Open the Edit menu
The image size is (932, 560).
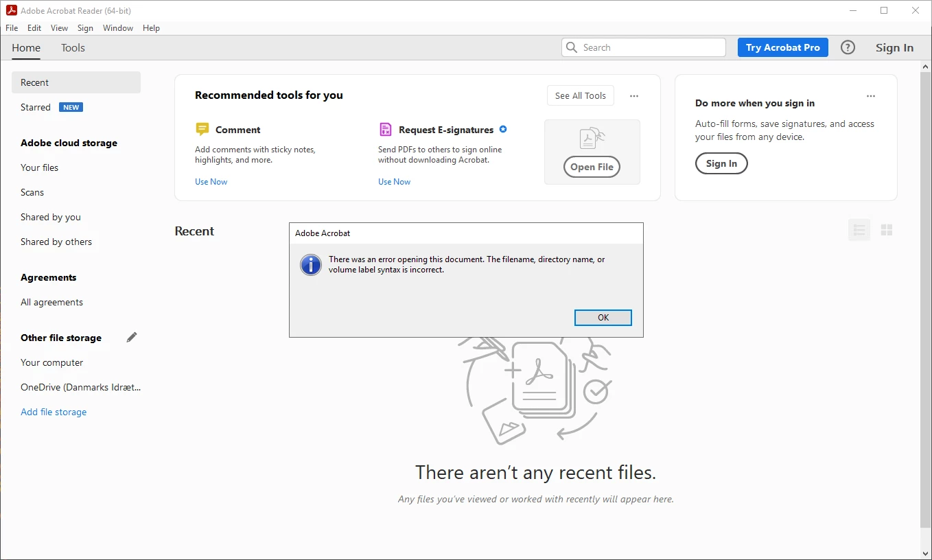pyautogui.click(x=34, y=28)
